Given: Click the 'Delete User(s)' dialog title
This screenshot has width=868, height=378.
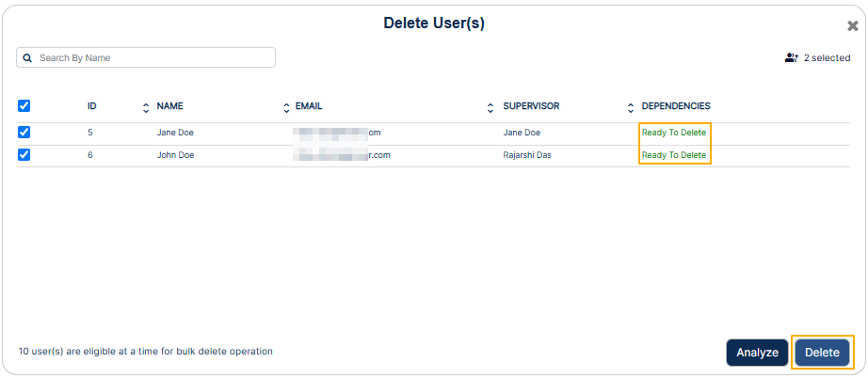Looking at the screenshot, I should pos(434,24).
